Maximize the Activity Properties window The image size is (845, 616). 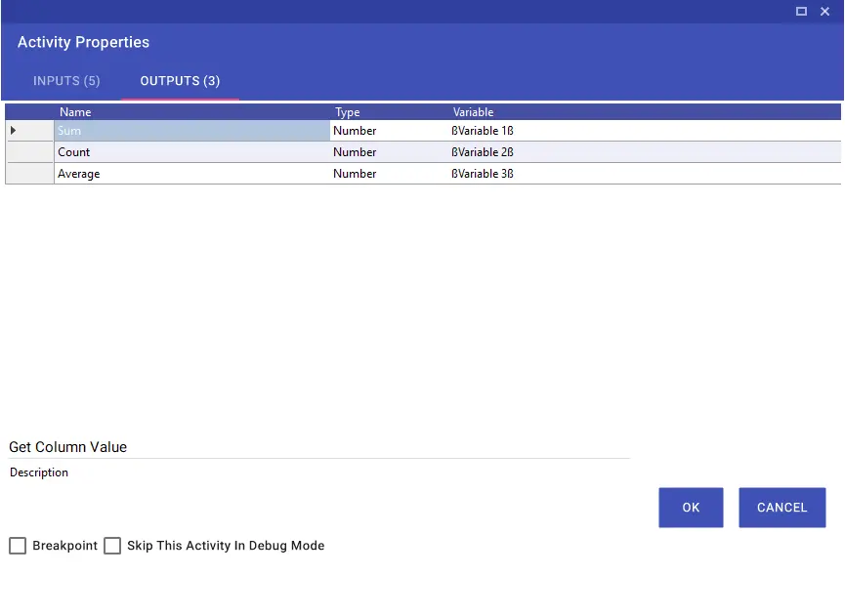pos(801,12)
